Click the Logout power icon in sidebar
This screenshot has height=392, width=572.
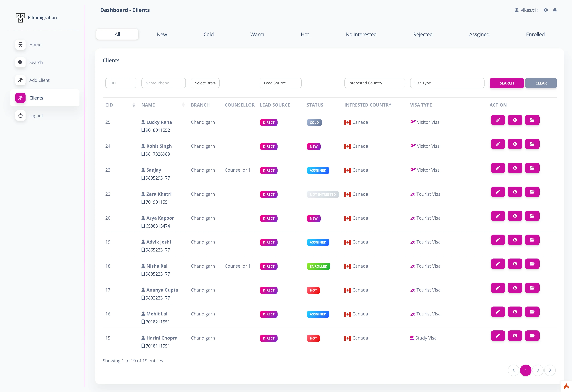click(x=20, y=115)
